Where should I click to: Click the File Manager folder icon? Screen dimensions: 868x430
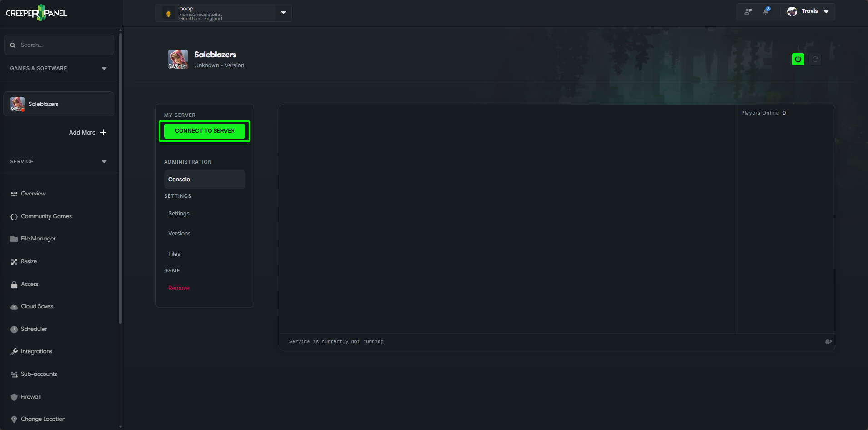click(x=14, y=239)
